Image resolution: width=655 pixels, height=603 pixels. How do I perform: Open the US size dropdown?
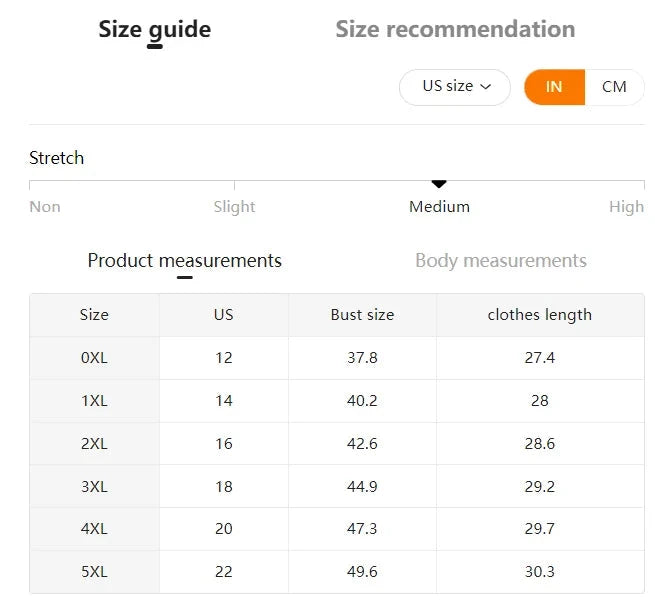click(454, 87)
